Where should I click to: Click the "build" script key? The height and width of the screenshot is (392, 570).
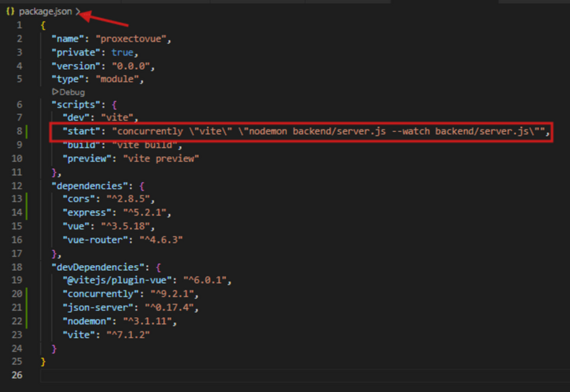(x=81, y=145)
